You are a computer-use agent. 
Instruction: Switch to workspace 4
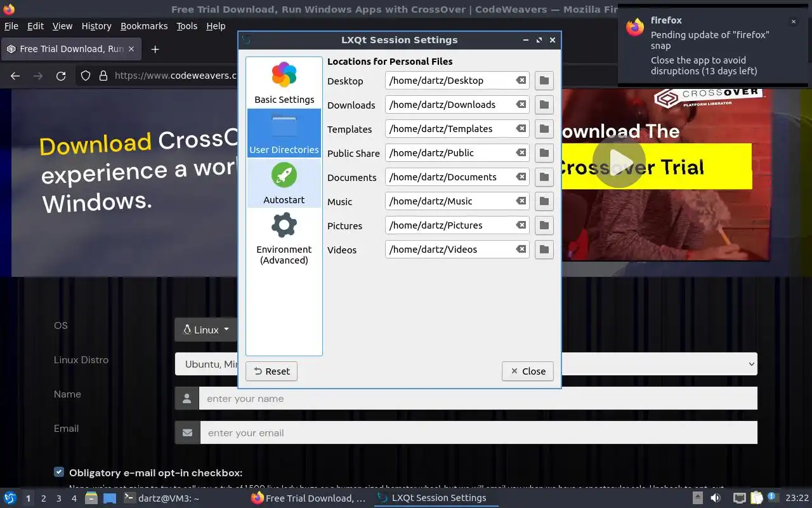point(74,498)
